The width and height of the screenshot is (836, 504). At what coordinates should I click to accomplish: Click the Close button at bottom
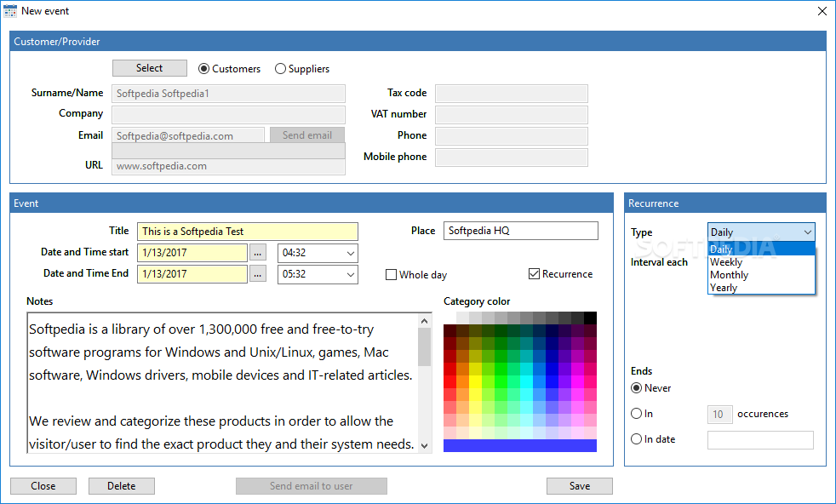(43, 486)
